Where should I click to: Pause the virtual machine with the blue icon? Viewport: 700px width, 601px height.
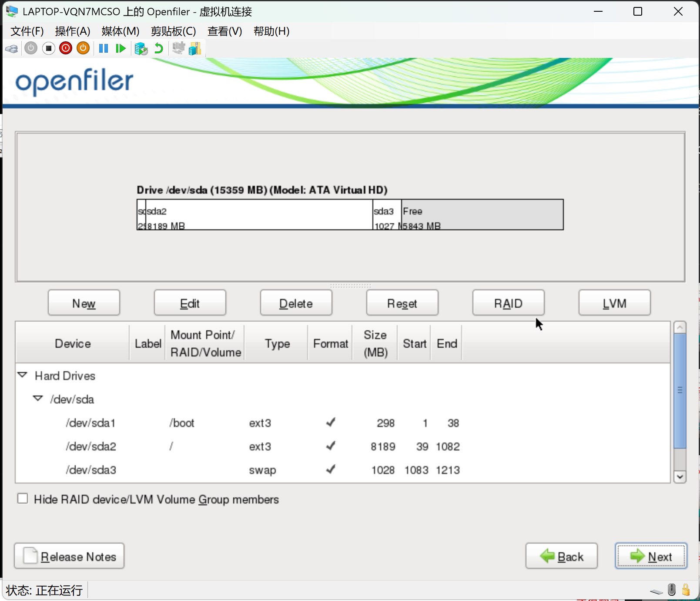point(104,48)
